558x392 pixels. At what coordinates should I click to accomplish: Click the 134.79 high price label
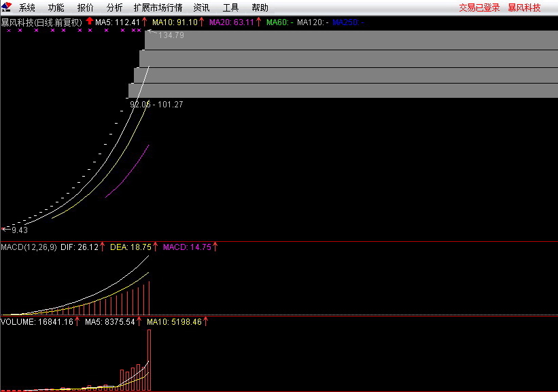(171, 35)
